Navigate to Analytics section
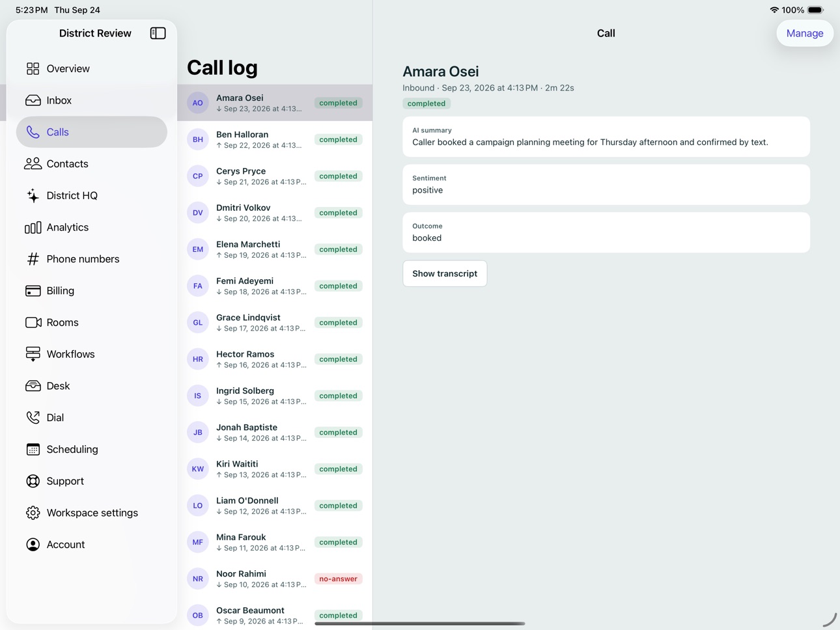Viewport: 840px width, 630px height. pyautogui.click(x=92, y=227)
